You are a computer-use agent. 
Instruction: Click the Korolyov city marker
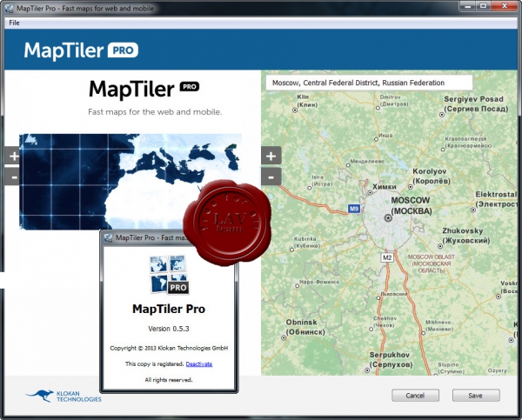(x=411, y=187)
